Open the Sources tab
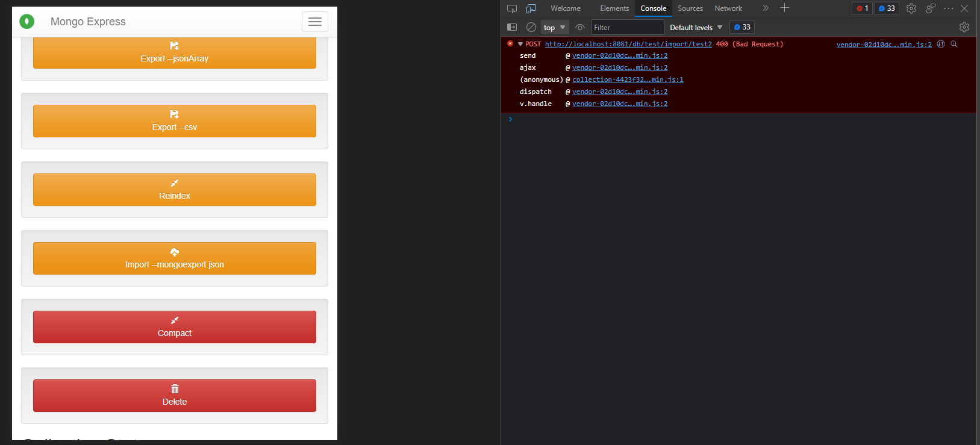Viewport: 980px width, 445px height. 690,8
